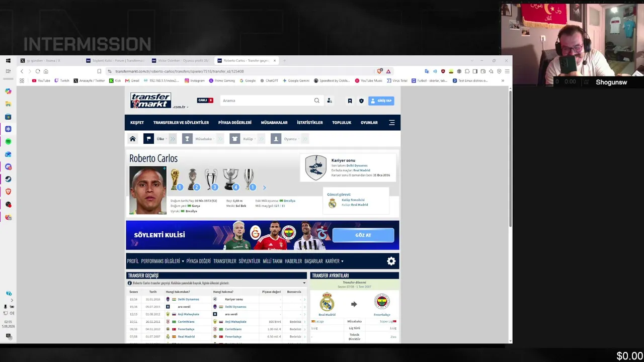644x362 pixels.
Task: Click the Transfermarkt logo
Action: [150, 101]
